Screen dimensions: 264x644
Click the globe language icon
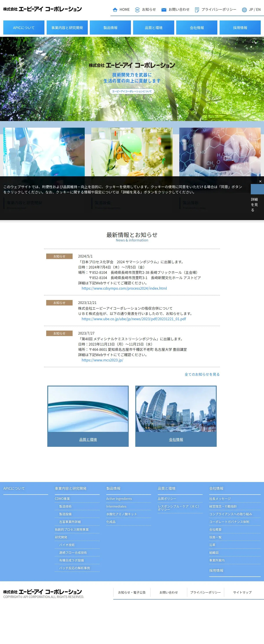click(x=244, y=10)
